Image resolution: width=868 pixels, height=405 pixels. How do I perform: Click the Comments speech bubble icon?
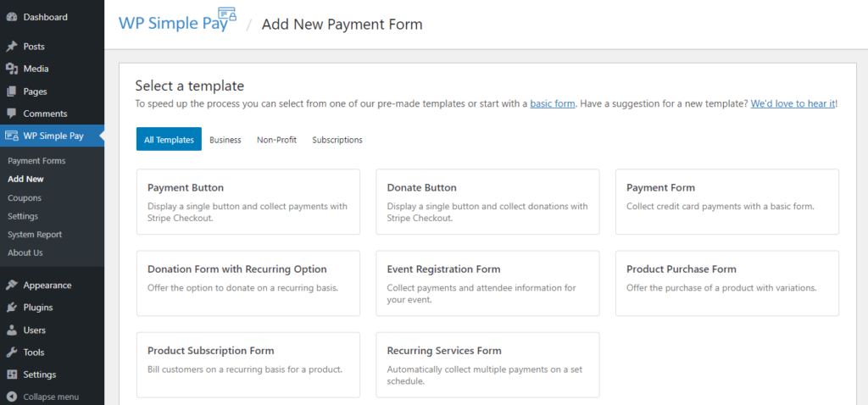[x=11, y=114]
